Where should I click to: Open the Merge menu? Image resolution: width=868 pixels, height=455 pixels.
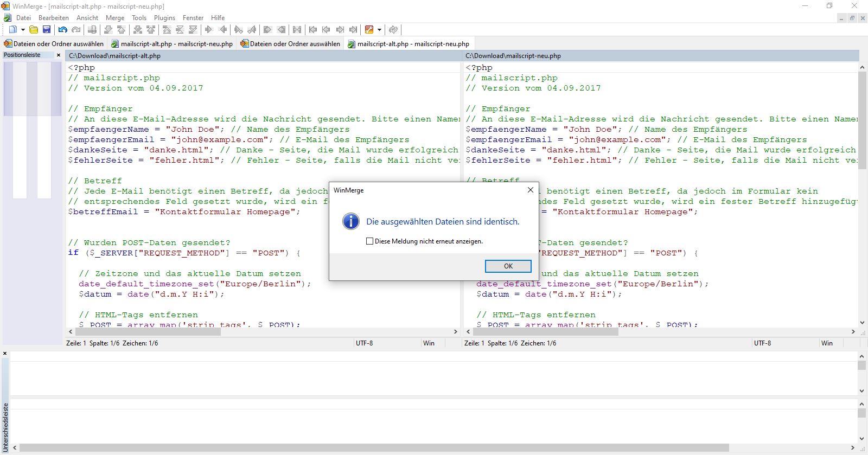(115, 18)
